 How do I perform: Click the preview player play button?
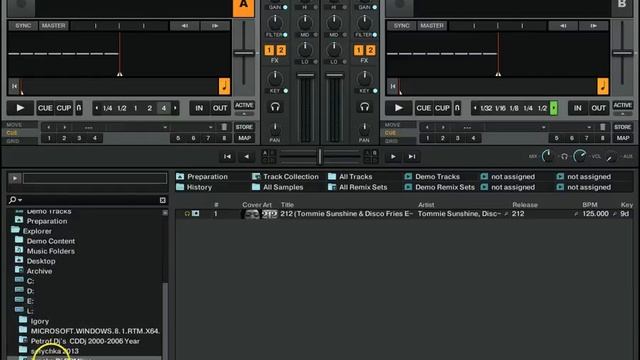tap(15, 178)
